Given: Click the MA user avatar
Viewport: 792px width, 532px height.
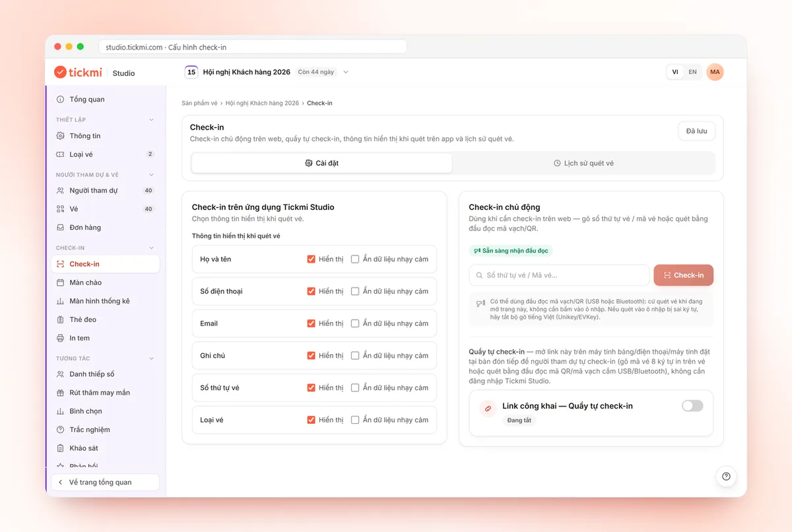Looking at the screenshot, I should click(x=715, y=72).
